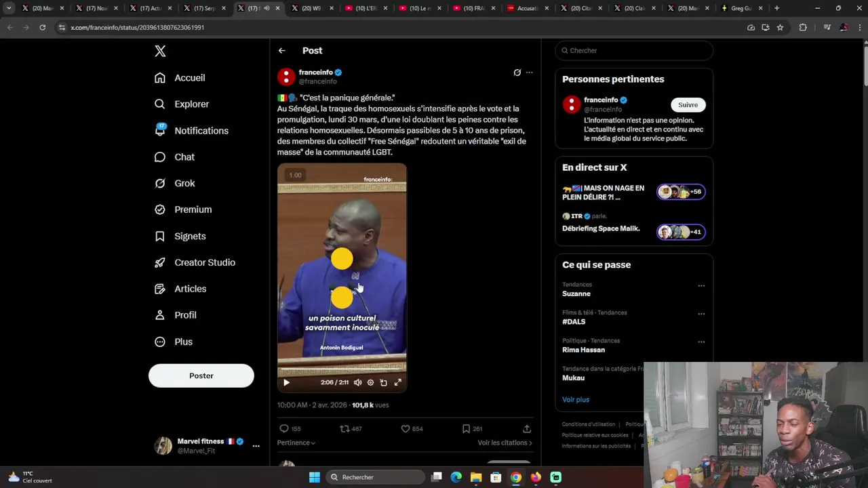Open Conditions d'utilisation footer link
Viewport: 868px width, 488px height.
(589, 424)
